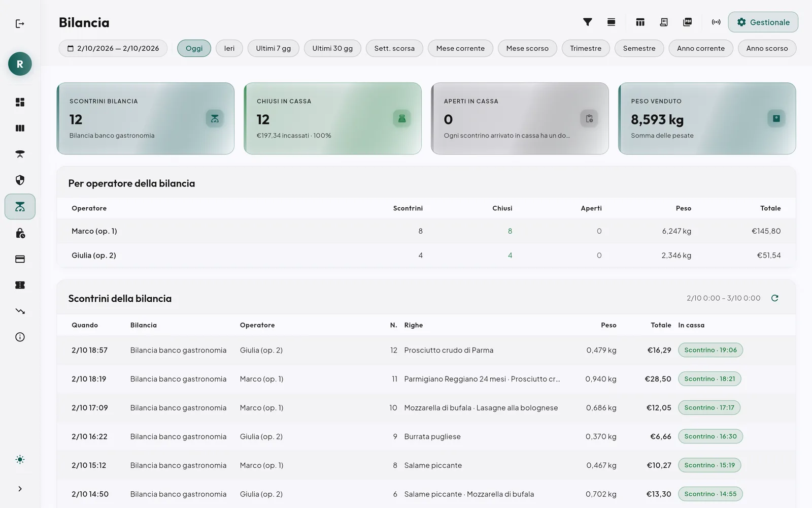The width and height of the screenshot is (812, 508).
Task: Select the Mese corrente chip
Action: pyautogui.click(x=460, y=48)
